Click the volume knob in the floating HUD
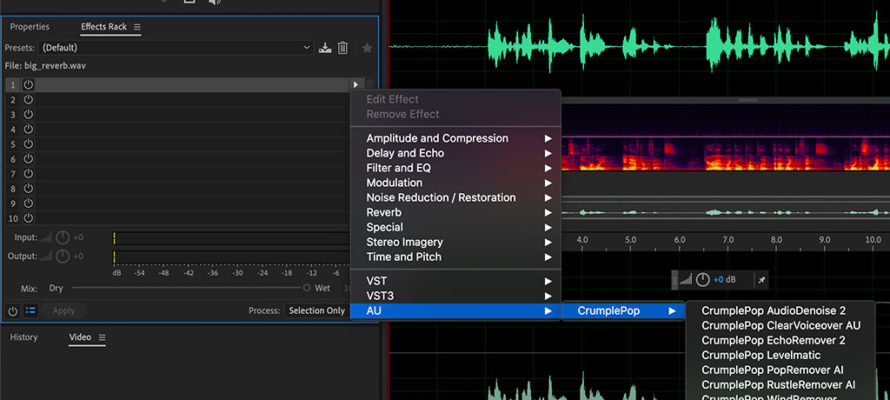The width and height of the screenshot is (890, 400). pos(703,279)
